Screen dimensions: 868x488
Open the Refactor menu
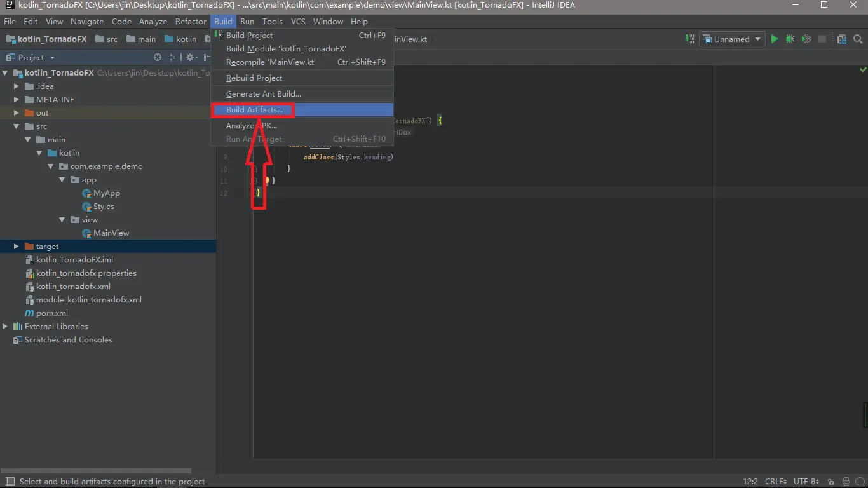[x=191, y=22]
